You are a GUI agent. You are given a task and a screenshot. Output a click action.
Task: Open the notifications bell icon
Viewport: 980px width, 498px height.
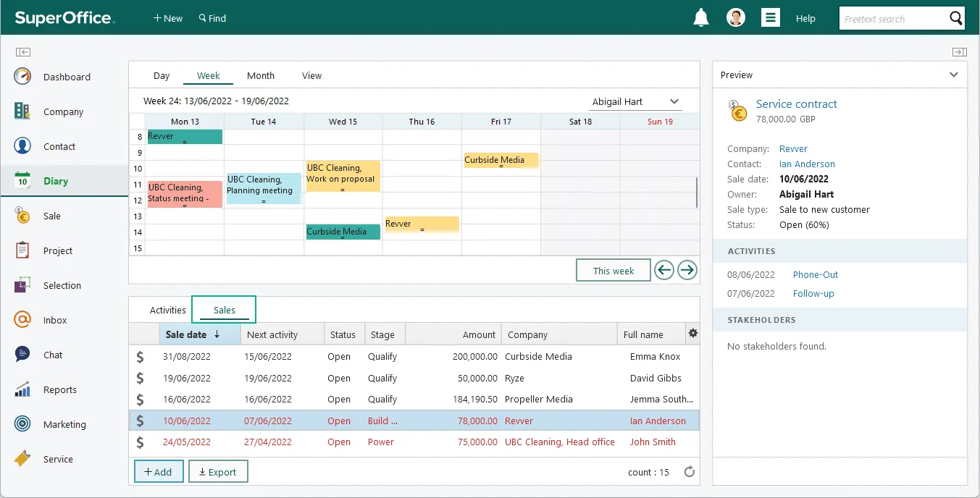point(700,18)
